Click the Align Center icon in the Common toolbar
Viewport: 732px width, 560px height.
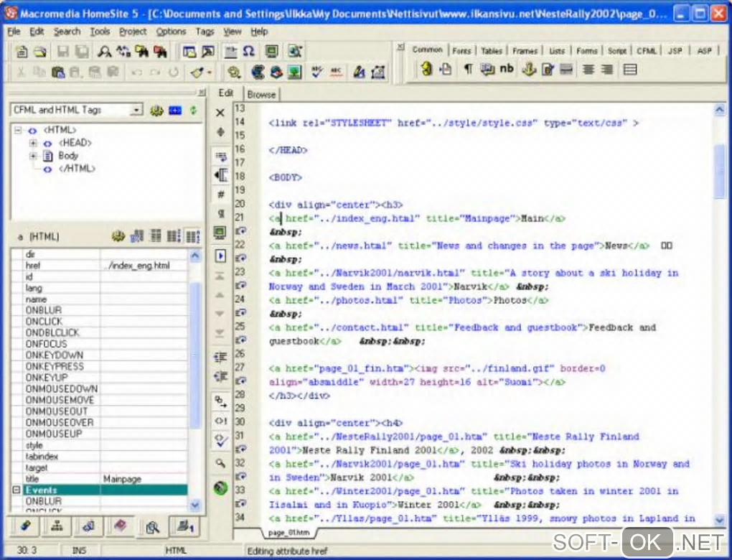(x=588, y=70)
